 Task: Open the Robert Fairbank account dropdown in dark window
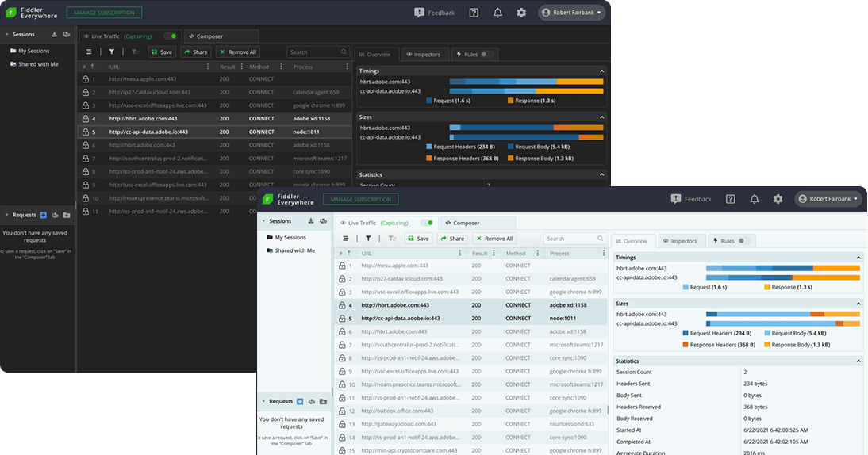pos(571,12)
